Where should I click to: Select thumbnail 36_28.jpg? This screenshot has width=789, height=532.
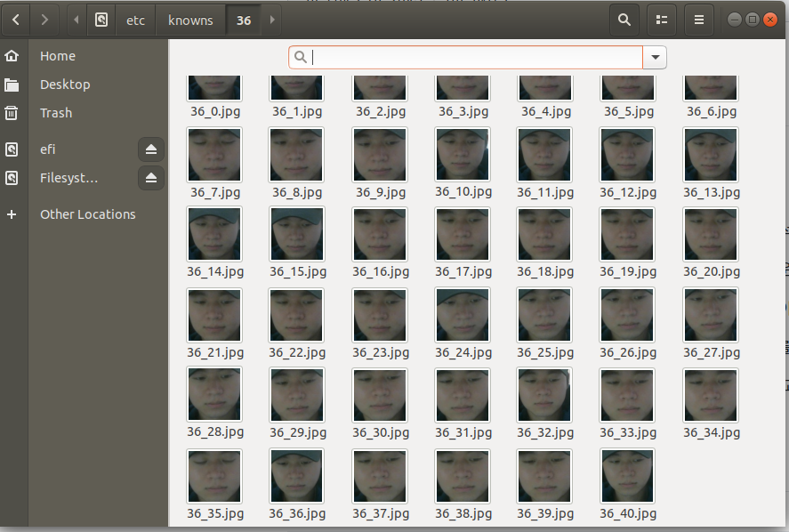(x=214, y=394)
